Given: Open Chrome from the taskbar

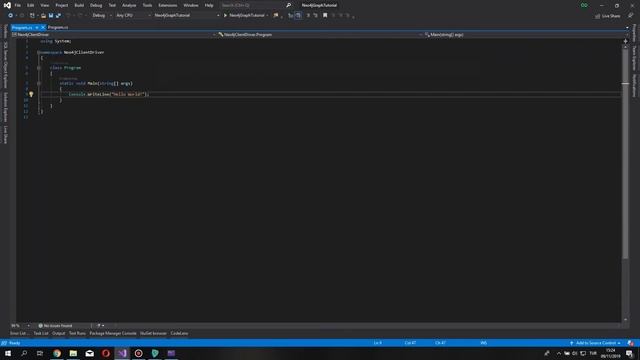Looking at the screenshot, I should pyautogui.click(x=57, y=353).
